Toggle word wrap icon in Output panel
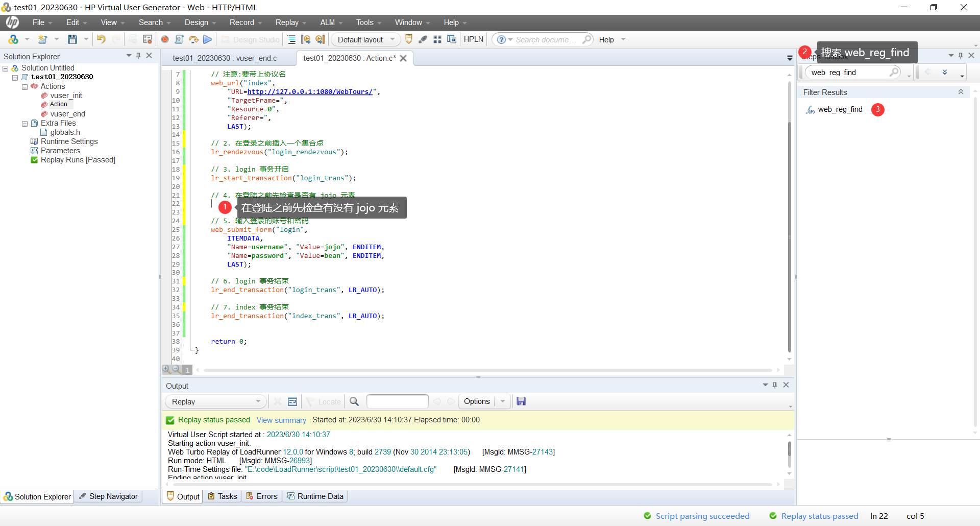This screenshot has width=980, height=526. 292,402
